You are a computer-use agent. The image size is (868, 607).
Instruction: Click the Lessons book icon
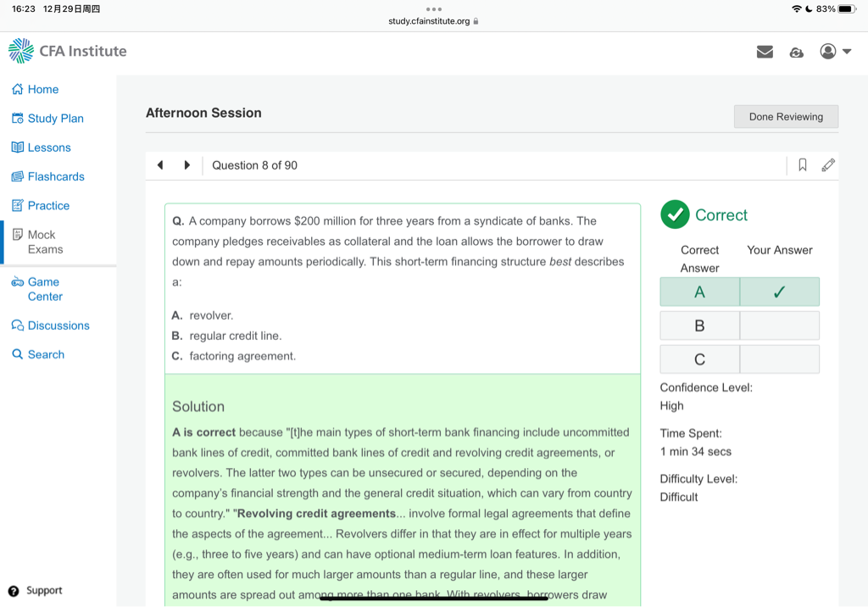coord(18,148)
